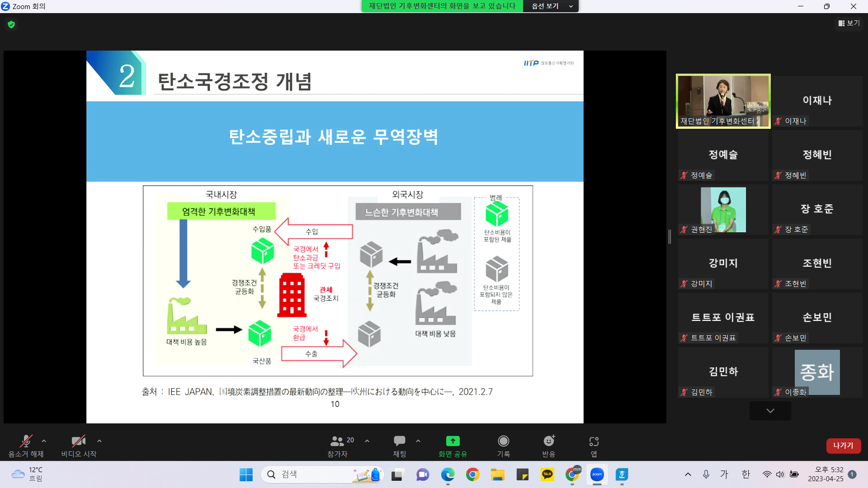Expand chat options arrow
Screen dimensions: 868x488
418,441
